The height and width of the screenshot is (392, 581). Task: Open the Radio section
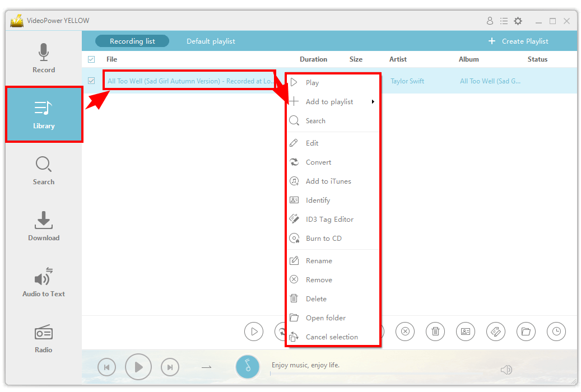(x=44, y=338)
